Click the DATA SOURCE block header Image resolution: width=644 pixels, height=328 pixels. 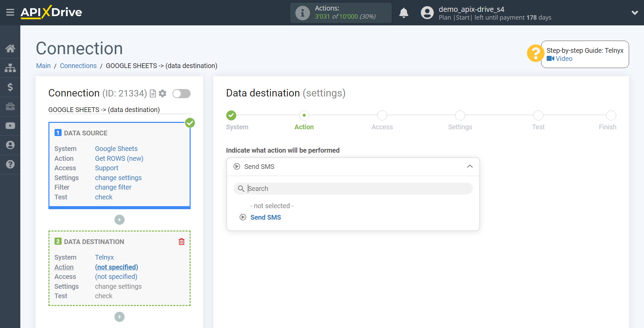pyautogui.click(x=86, y=133)
